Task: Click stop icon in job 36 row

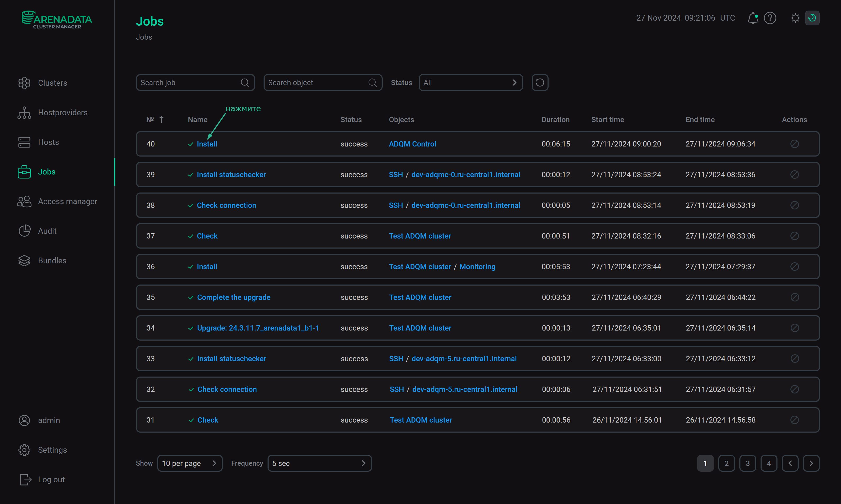Action: (x=794, y=267)
